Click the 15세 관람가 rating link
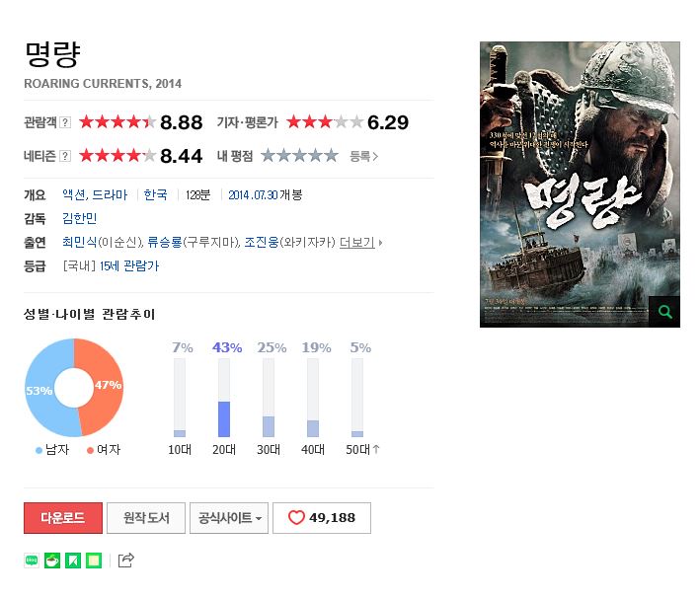This screenshot has width=700, height=599. point(129,266)
